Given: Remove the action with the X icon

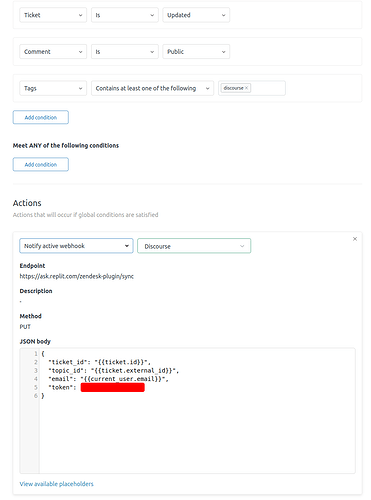Looking at the screenshot, I should [x=355, y=239].
